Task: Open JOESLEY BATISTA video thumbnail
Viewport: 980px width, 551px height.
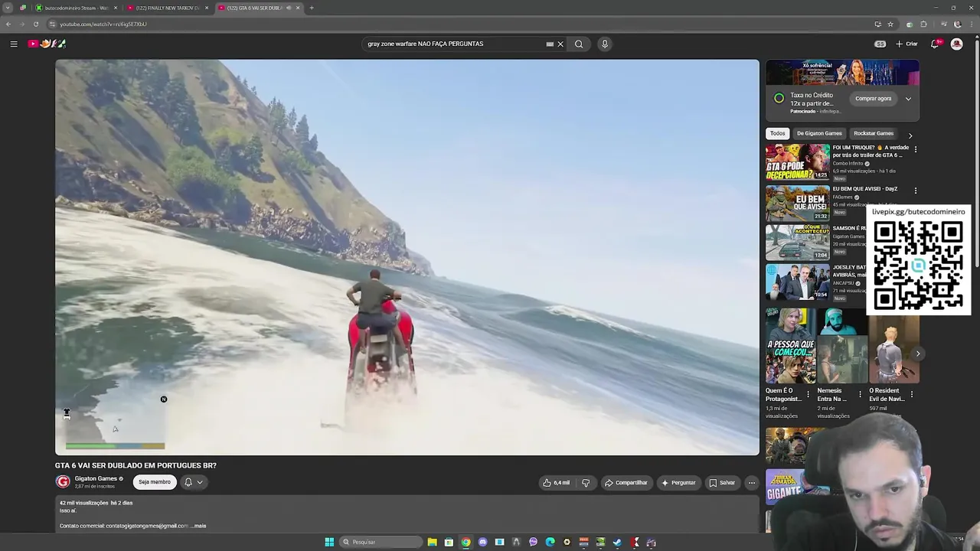Action: pyautogui.click(x=797, y=282)
